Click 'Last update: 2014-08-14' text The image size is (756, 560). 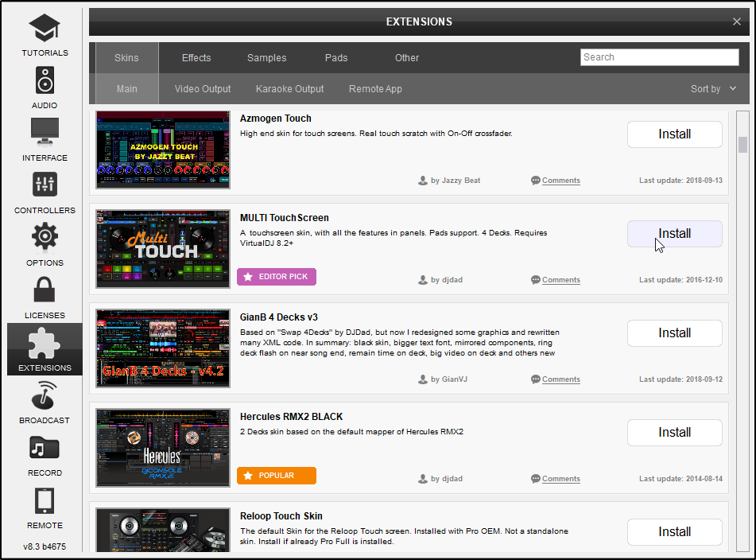(680, 479)
